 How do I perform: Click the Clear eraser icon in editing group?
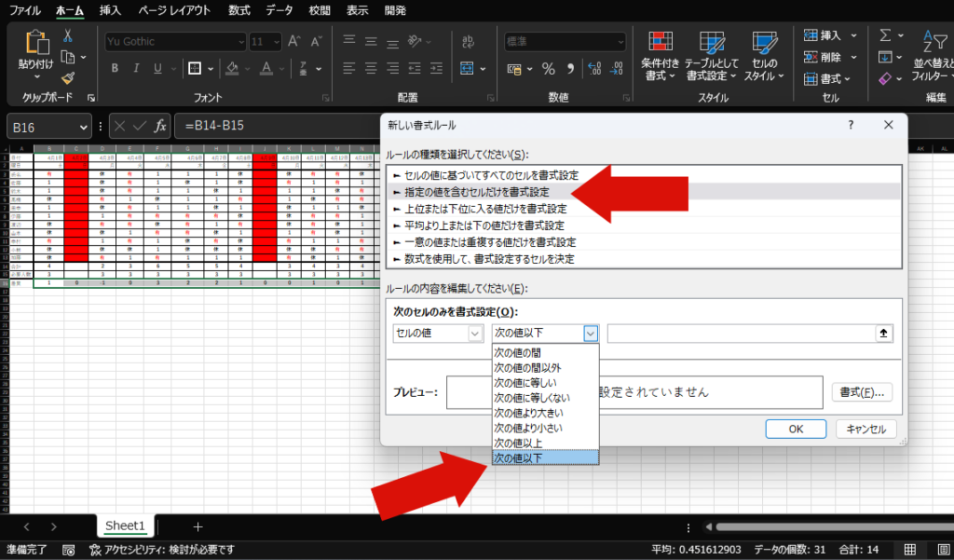coord(885,78)
